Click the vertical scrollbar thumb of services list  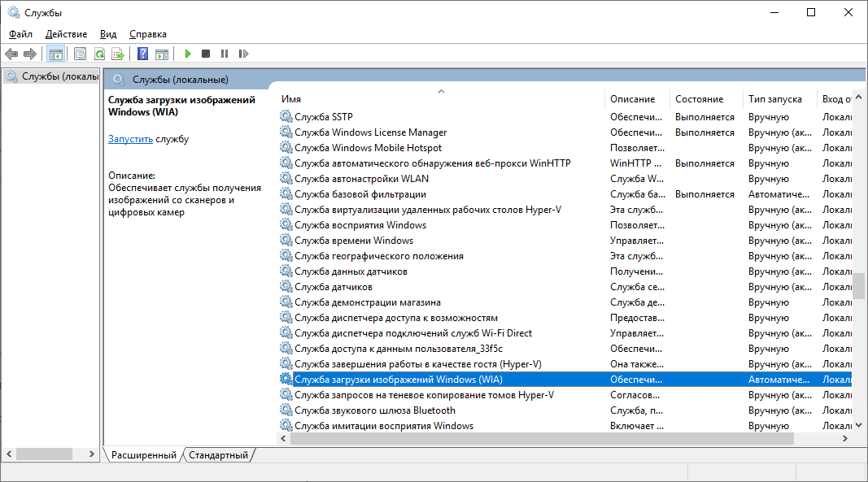(x=858, y=285)
